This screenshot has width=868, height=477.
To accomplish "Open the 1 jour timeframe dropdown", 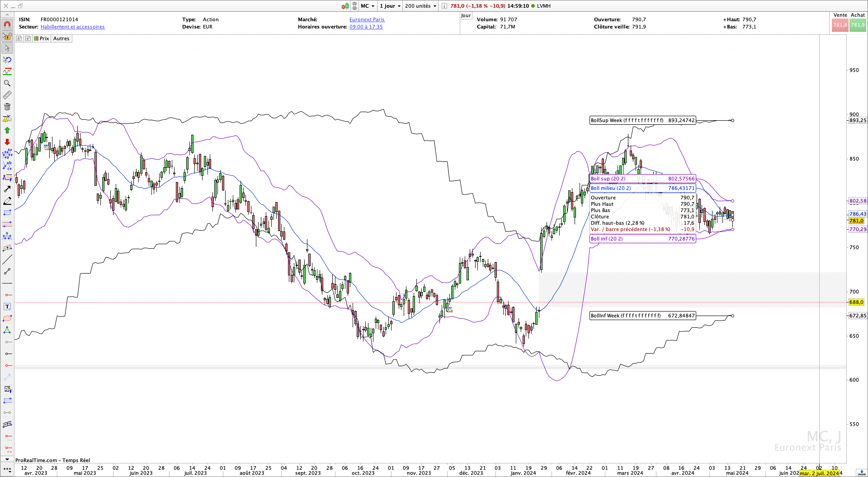I will point(390,6).
